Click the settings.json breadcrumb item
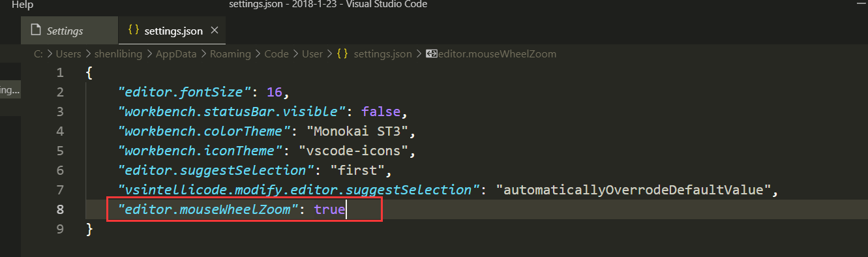The width and height of the screenshot is (868, 257). [x=383, y=54]
